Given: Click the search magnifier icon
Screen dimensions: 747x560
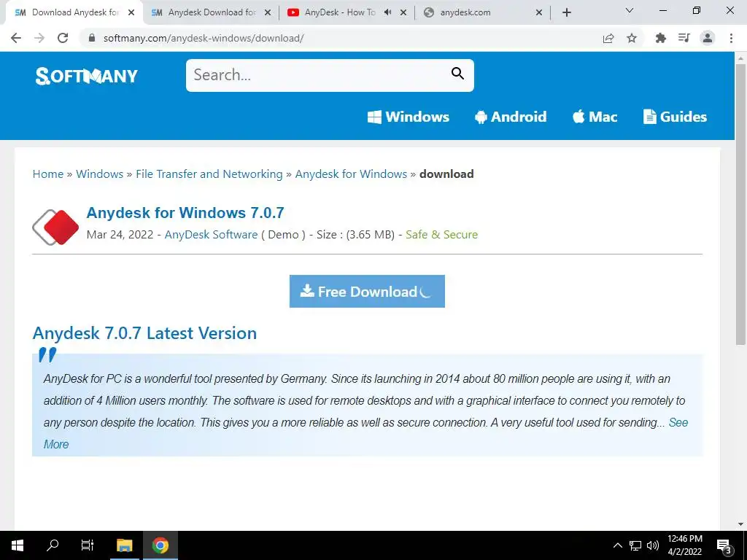Looking at the screenshot, I should 457,74.
